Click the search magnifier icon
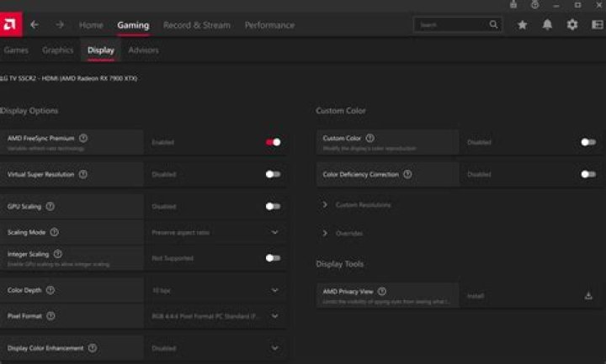This screenshot has width=606, height=364. point(493,24)
